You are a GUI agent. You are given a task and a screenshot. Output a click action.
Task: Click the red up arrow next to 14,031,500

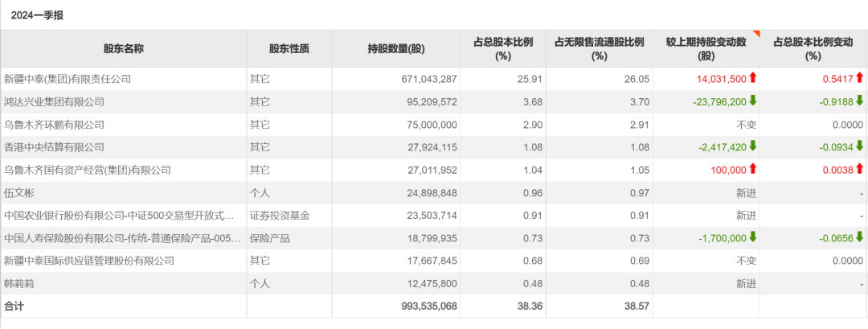pos(752,78)
